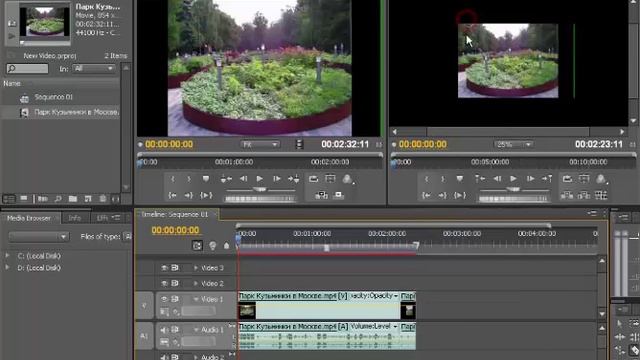
Task: Hide the Video 3 track output
Action: click(x=164, y=268)
